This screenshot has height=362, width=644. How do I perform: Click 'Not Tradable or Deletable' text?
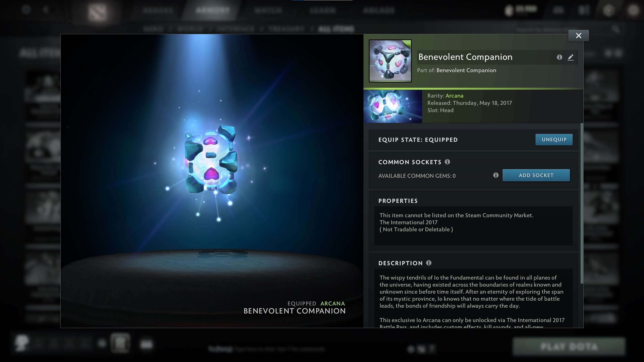tap(416, 229)
